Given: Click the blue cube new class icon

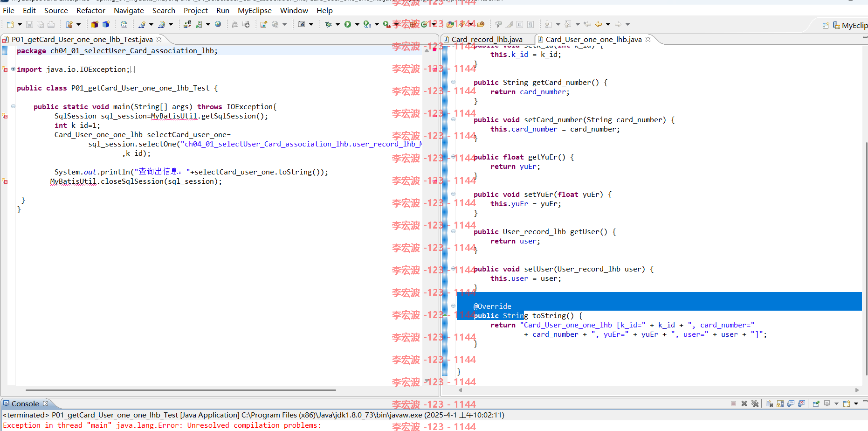Looking at the screenshot, I should click(x=106, y=24).
